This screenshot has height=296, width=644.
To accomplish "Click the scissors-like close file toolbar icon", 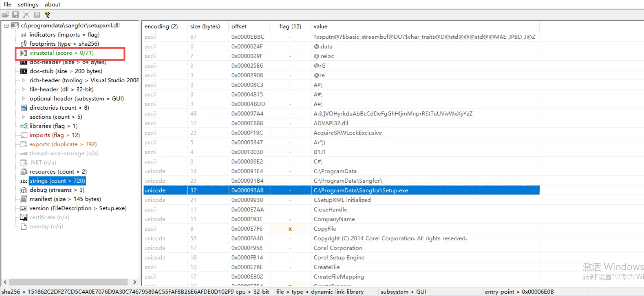I will (26, 15).
